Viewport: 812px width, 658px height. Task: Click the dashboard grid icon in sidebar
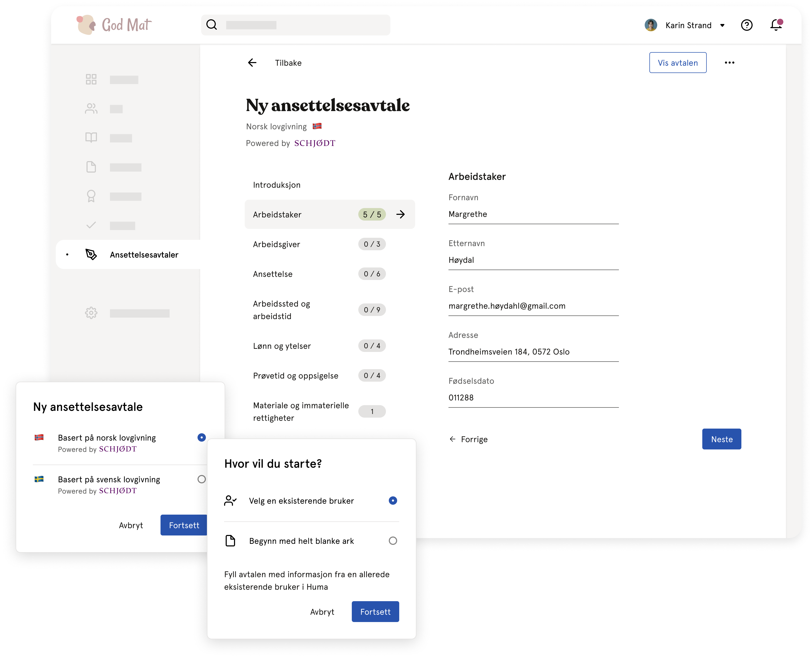[x=91, y=79]
